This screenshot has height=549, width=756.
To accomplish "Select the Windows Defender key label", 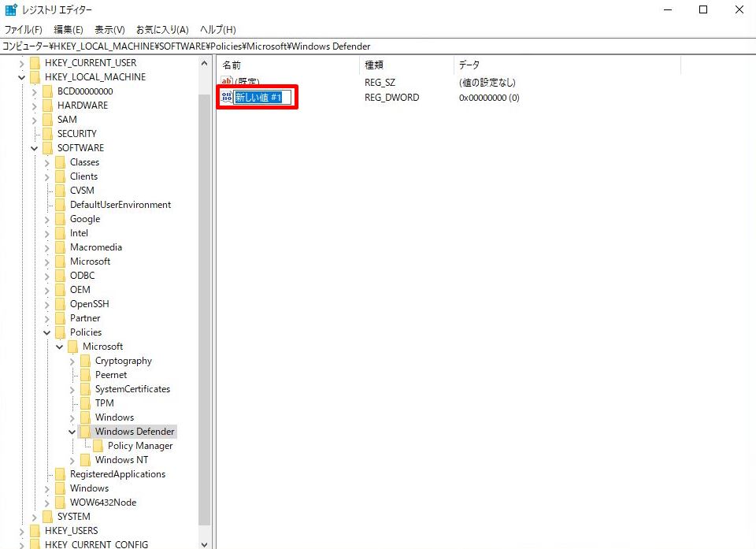I will click(135, 432).
